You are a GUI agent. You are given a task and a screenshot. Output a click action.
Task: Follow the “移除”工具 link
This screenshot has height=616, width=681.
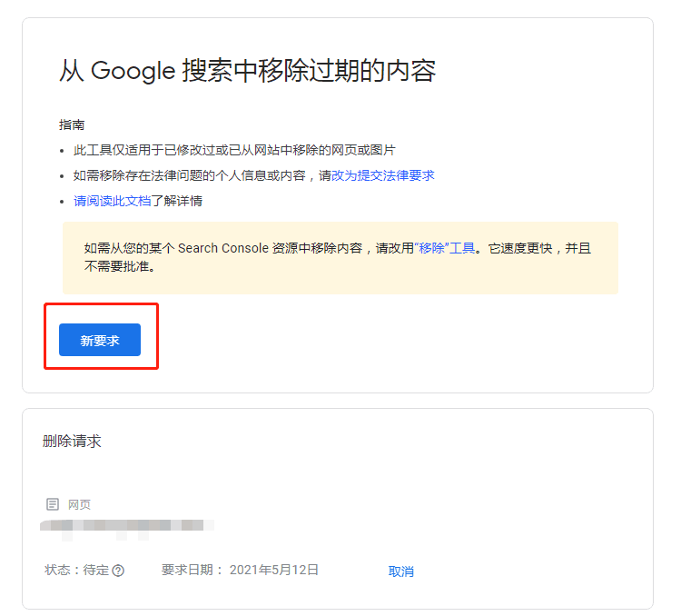tap(445, 248)
